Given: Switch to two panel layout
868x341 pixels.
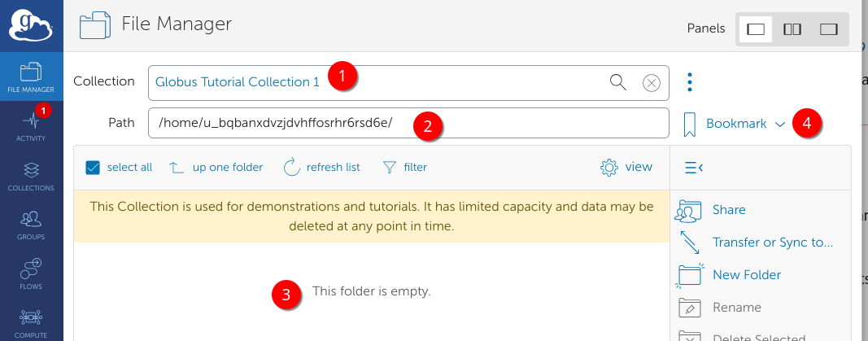Looking at the screenshot, I should tap(792, 29).
